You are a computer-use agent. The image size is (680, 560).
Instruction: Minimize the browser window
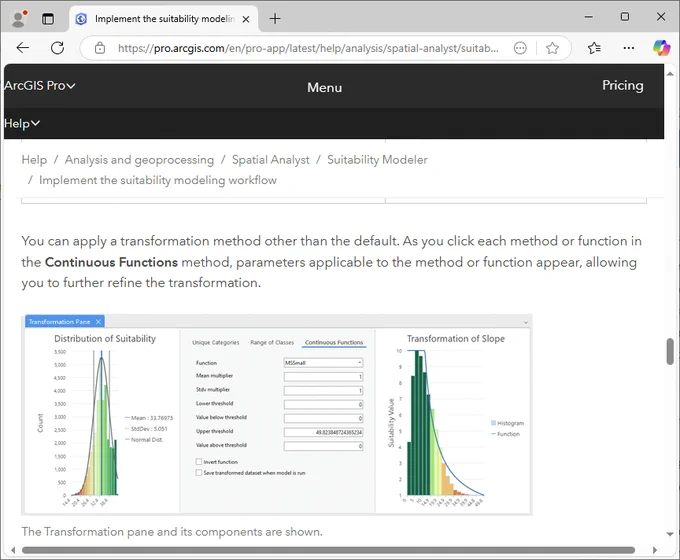[x=588, y=17]
